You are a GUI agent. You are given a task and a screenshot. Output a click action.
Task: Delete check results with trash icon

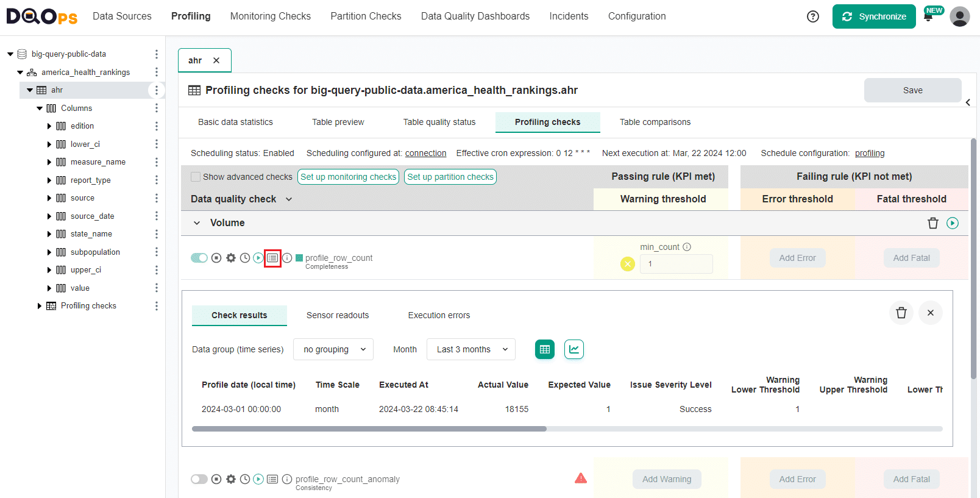901,313
